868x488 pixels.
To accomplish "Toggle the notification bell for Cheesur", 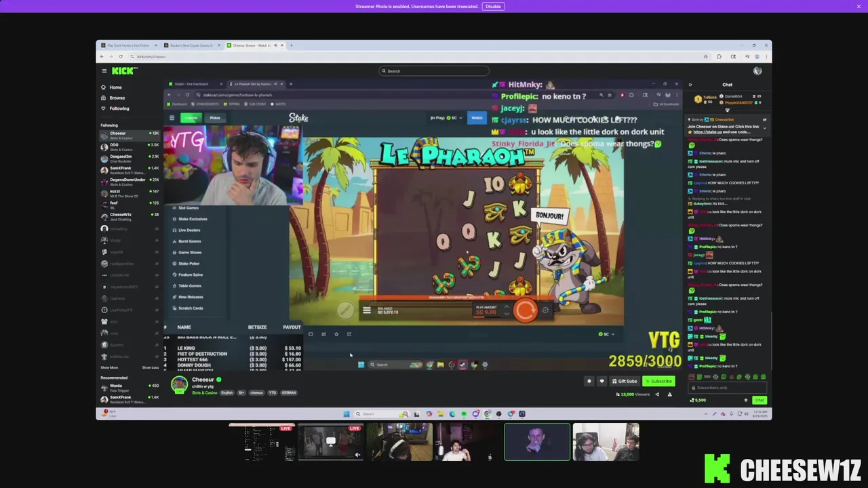I will [589, 381].
